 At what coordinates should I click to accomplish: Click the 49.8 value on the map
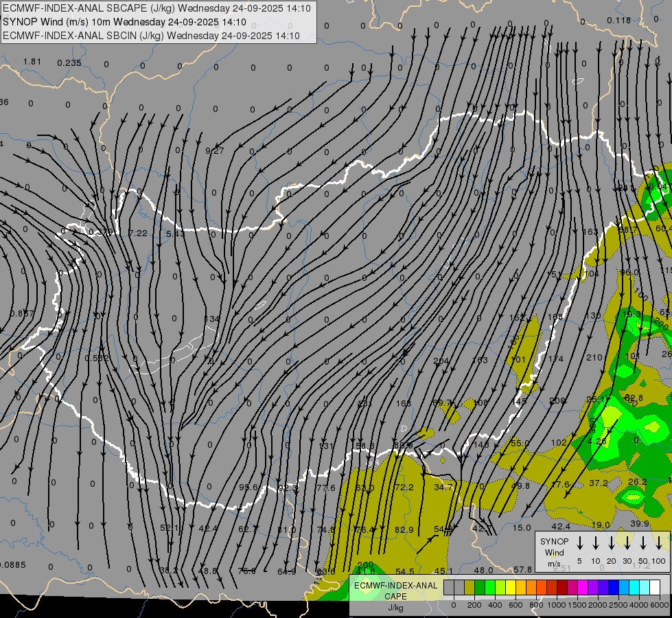click(520, 485)
